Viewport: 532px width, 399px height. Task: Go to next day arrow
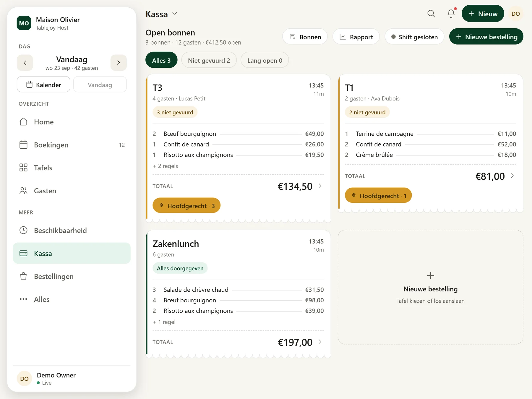point(119,63)
